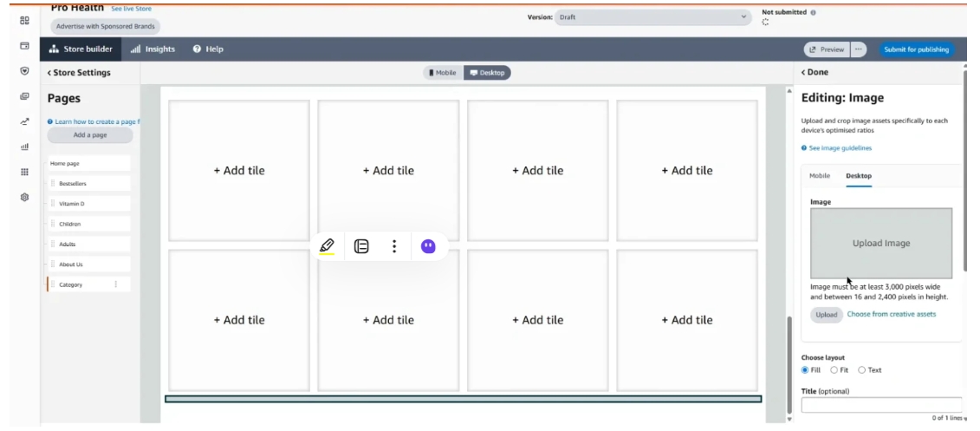
Task: Open the notes panel icon in floating toolbar
Action: point(361,246)
